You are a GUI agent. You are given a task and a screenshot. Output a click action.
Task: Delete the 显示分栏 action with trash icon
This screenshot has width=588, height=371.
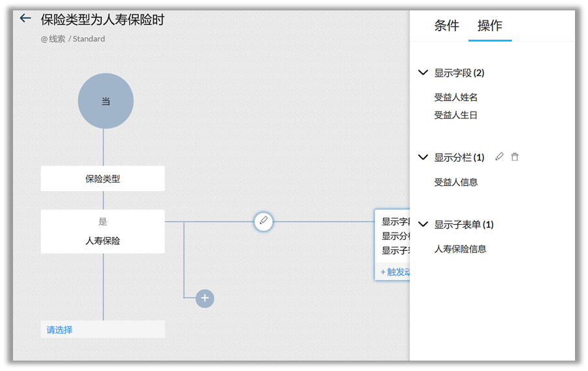515,157
